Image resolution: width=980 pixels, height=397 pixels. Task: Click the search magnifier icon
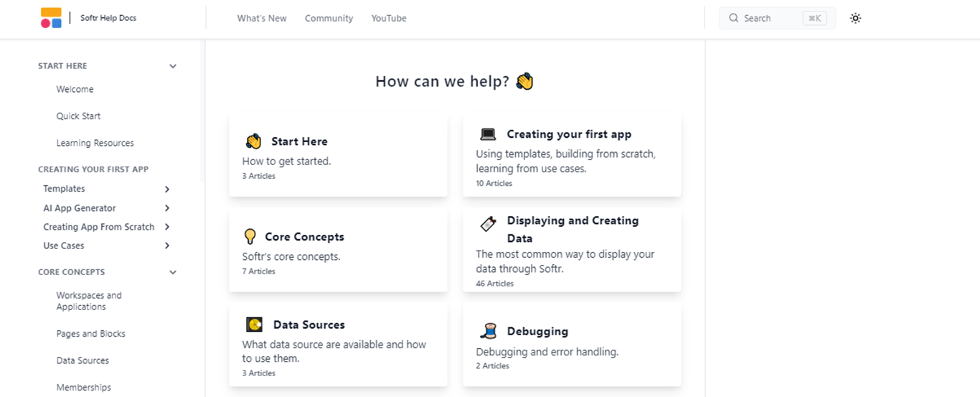point(734,18)
